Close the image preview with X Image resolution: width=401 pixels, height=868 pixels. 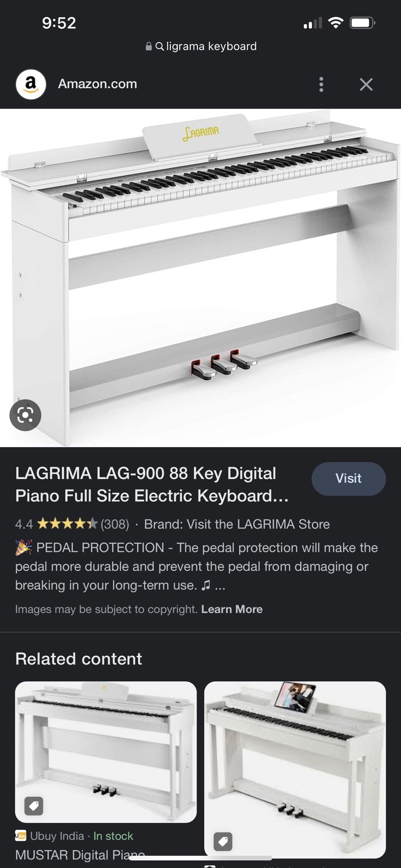coord(366,85)
